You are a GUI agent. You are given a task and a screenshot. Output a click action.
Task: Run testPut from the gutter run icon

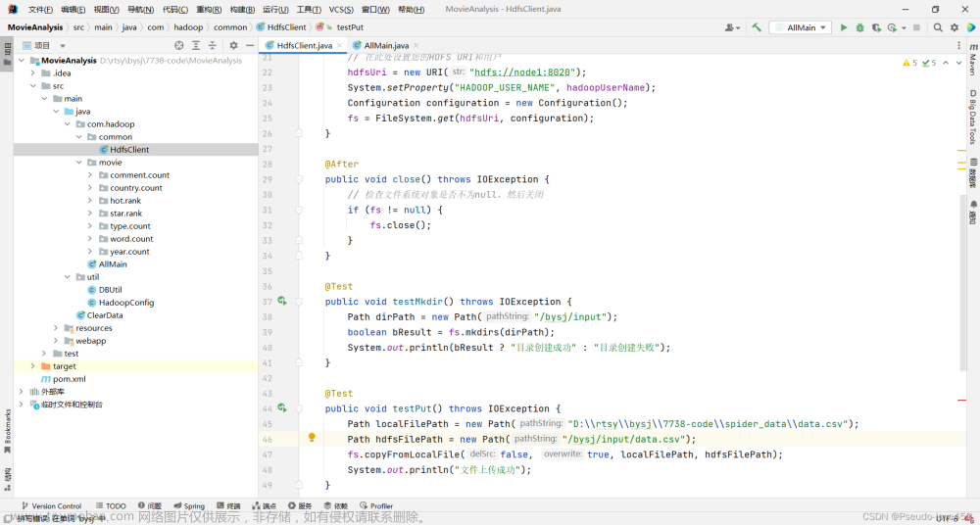(x=282, y=408)
